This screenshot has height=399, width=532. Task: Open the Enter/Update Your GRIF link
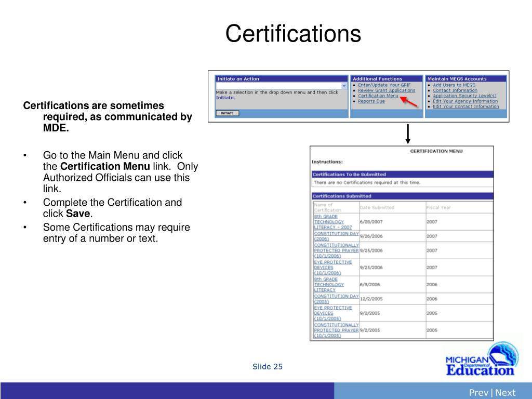tap(384, 85)
